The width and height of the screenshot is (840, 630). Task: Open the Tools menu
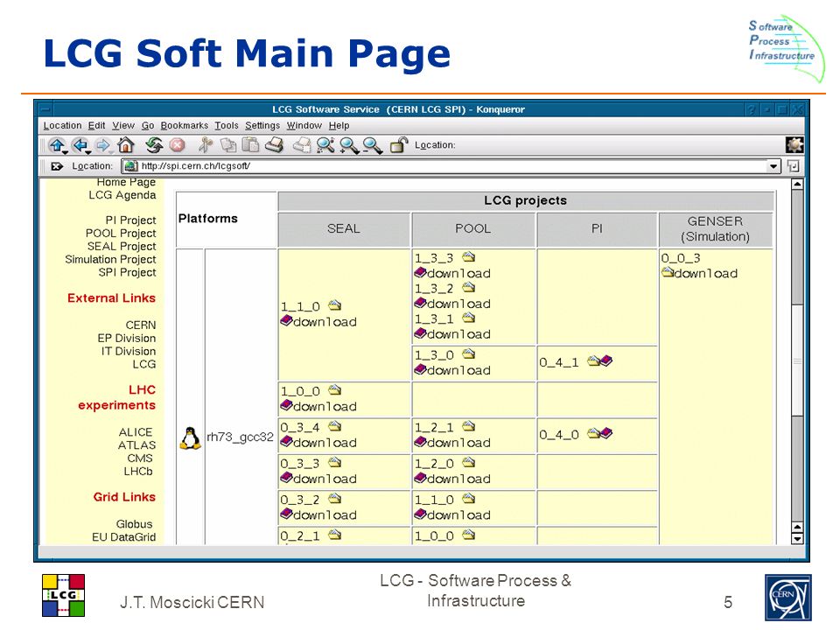click(227, 125)
